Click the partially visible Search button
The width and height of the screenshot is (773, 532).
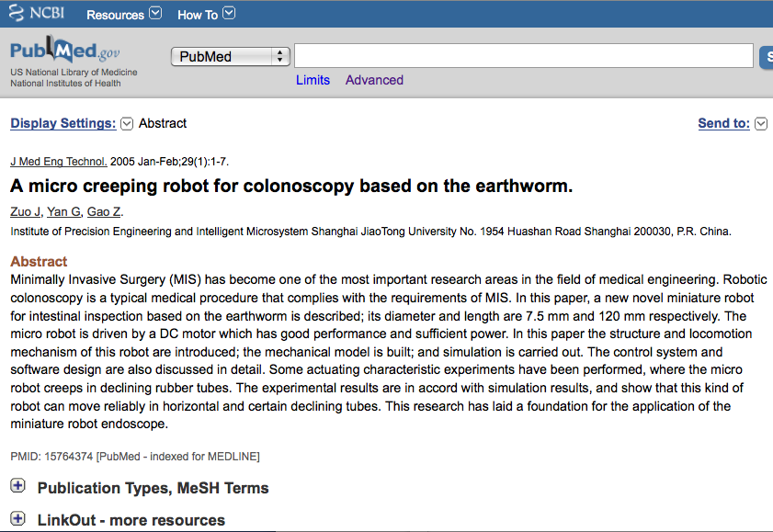click(767, 57)
